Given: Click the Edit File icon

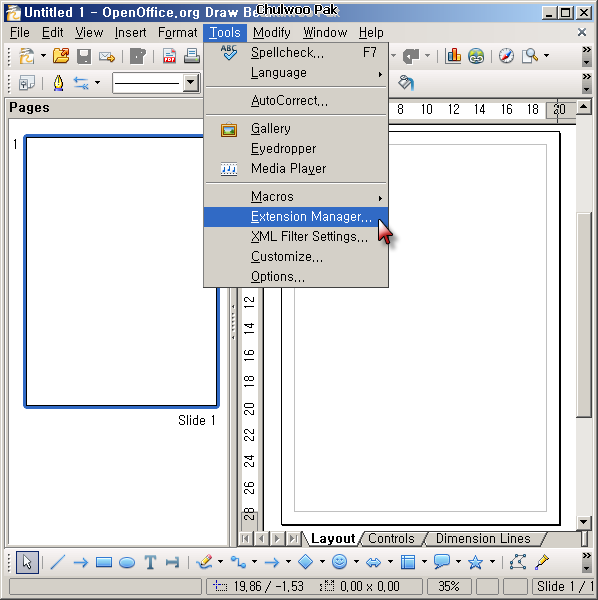Looking at the screenshot, I should (x=138, y=56).
